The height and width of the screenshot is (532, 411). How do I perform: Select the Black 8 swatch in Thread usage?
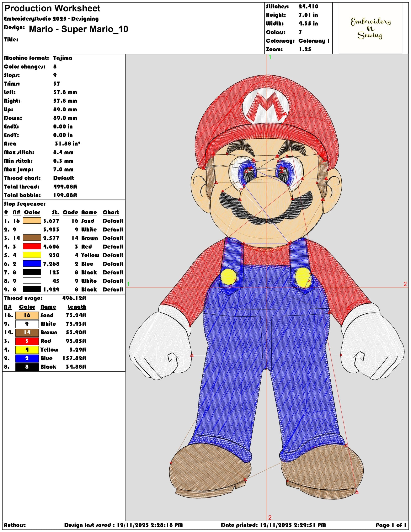27,367
